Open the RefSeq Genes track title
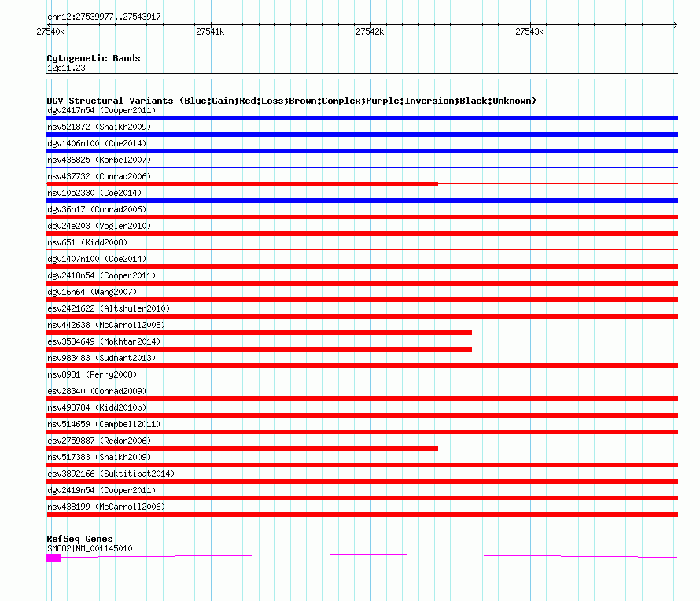The height and width of the screenshot is (601, 700). 79,539
